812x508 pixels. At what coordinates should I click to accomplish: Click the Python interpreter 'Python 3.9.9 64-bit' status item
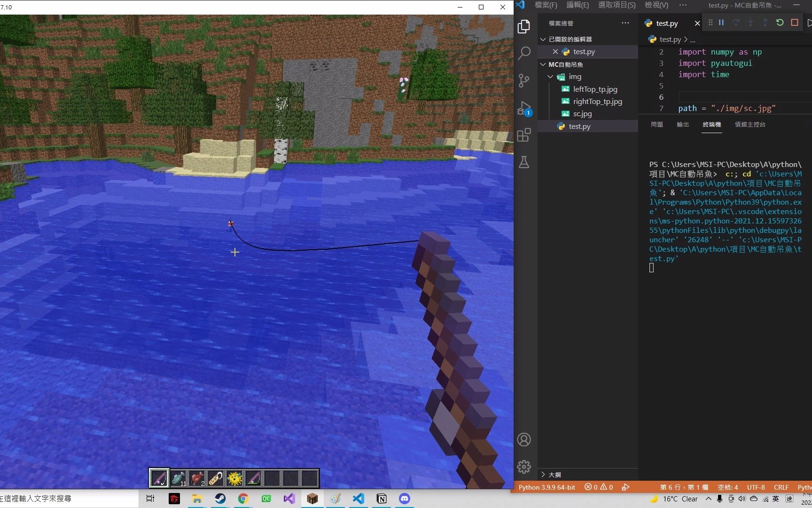pos(547,487)
